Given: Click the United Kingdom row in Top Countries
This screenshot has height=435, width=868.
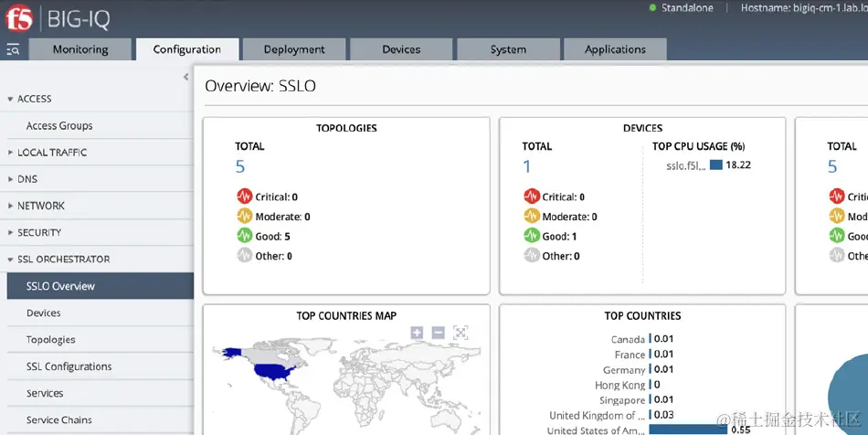Looking at the screenshot, I should (x=611, y=415).
